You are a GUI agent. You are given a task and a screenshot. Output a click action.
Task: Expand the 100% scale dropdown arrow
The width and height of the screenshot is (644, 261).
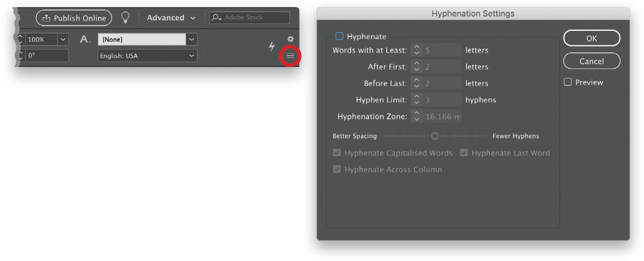coord(63,39)
